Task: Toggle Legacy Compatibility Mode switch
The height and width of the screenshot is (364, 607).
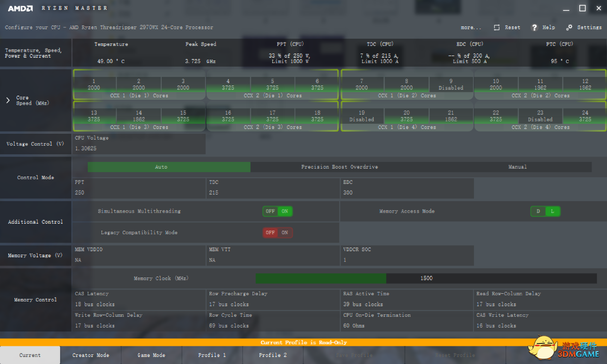Action: point(277,233)
